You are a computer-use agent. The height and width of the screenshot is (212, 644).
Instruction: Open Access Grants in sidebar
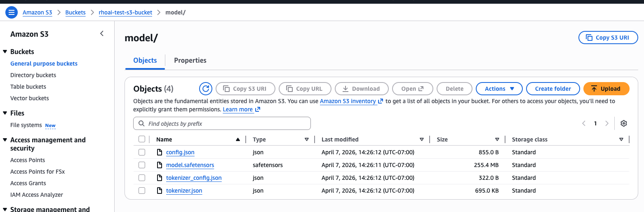[28, 183]
